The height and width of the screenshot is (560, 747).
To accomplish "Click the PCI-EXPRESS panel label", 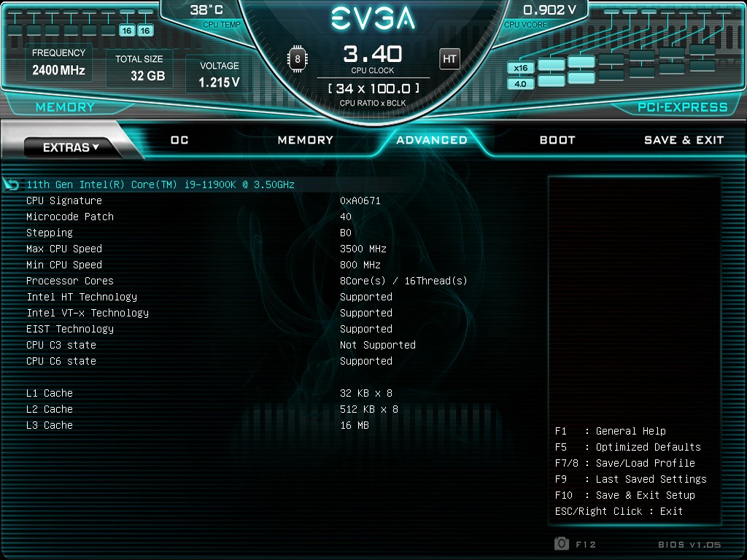I will (683, 107).
